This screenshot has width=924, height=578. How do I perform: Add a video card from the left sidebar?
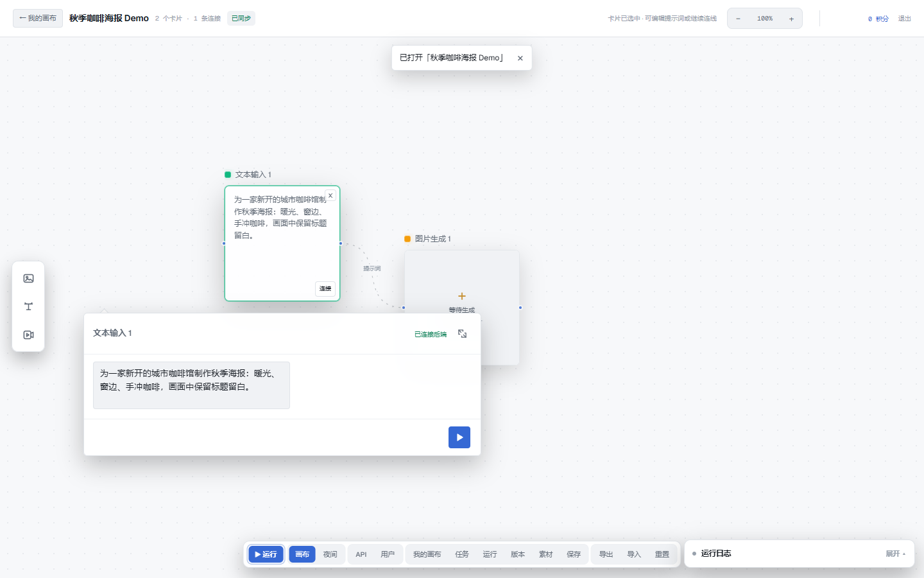pyautogui.click(x=28, y=335)
